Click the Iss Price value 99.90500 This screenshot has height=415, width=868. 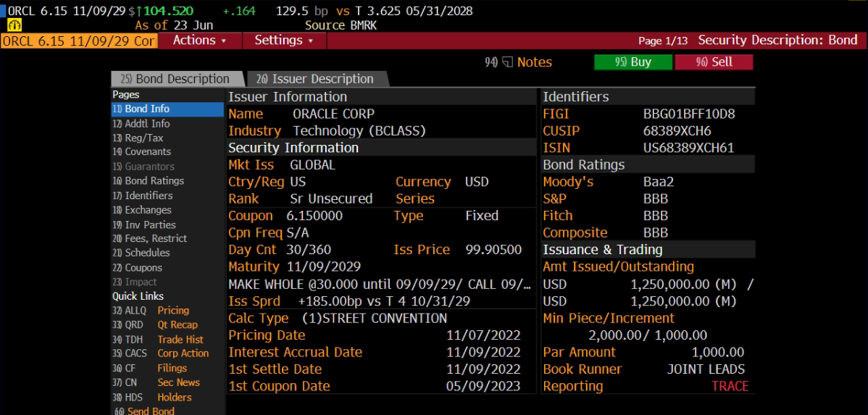coord(494,250)
